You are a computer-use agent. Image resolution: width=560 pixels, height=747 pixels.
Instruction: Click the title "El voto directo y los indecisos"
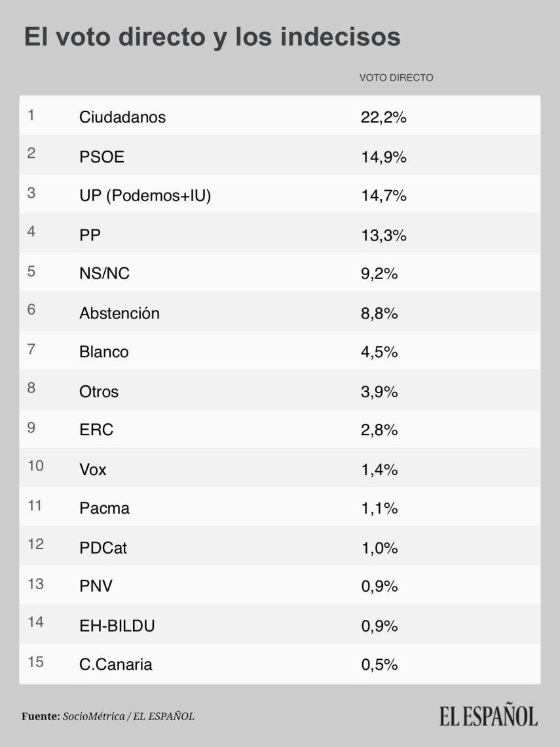pos(212,37)
